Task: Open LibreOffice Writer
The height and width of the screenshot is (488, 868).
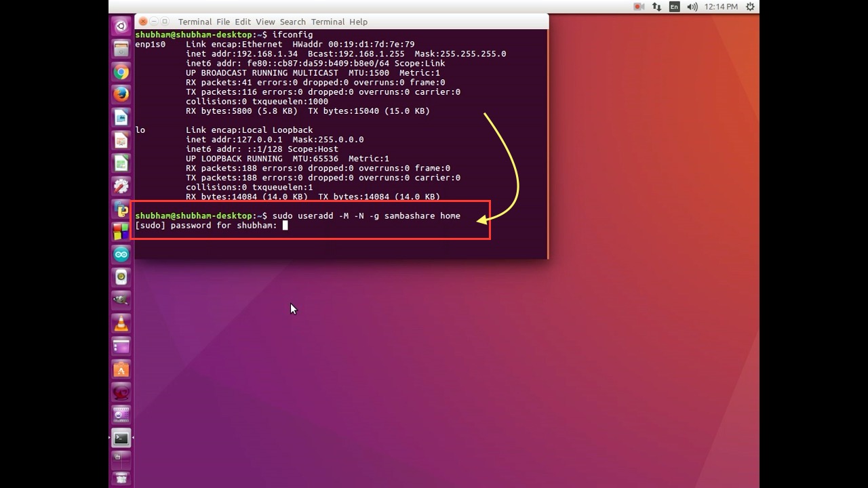Action: coord(121,117)
